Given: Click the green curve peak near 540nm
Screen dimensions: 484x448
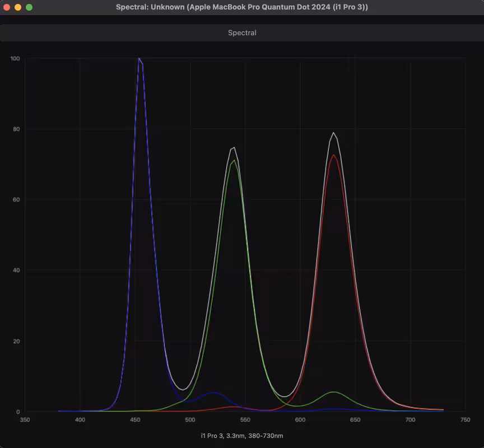Looking at the screenshot, I should [x=234, y=161].
